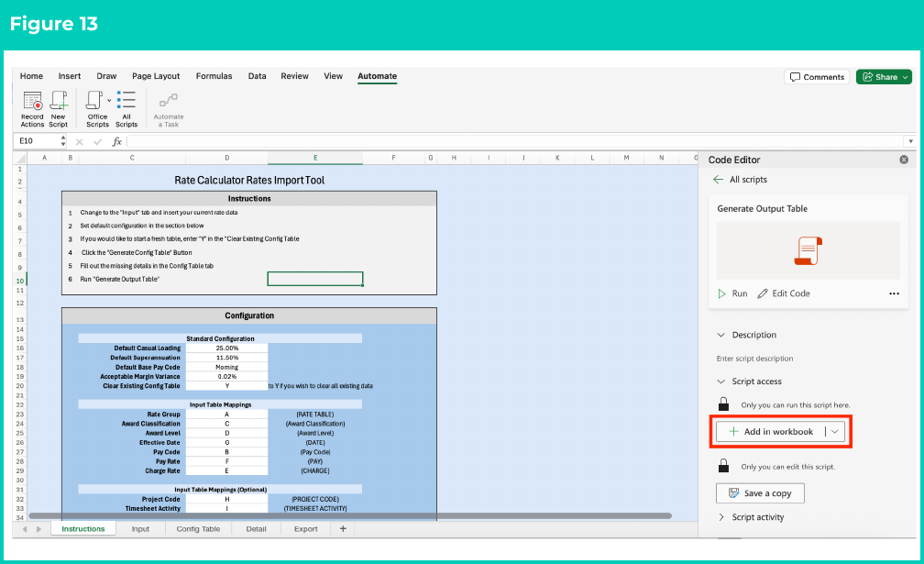Click the Project Code mapping cell H
This screenshot has width=924, height=564.
pyautogui.click(x=227, y=499)
